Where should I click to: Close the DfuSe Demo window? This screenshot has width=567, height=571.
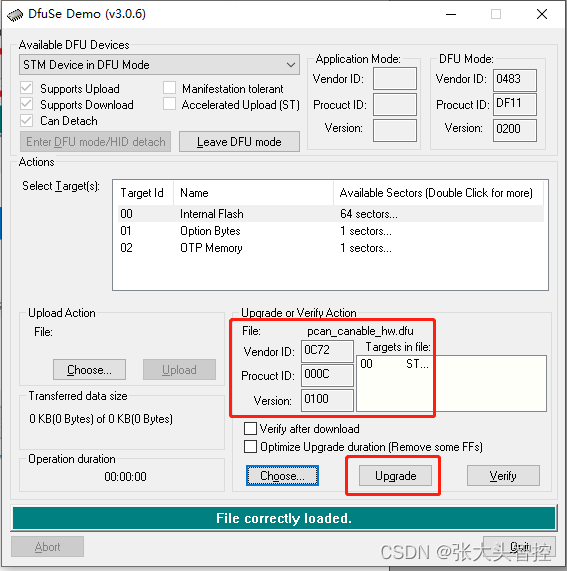click(x=542, y=14)
